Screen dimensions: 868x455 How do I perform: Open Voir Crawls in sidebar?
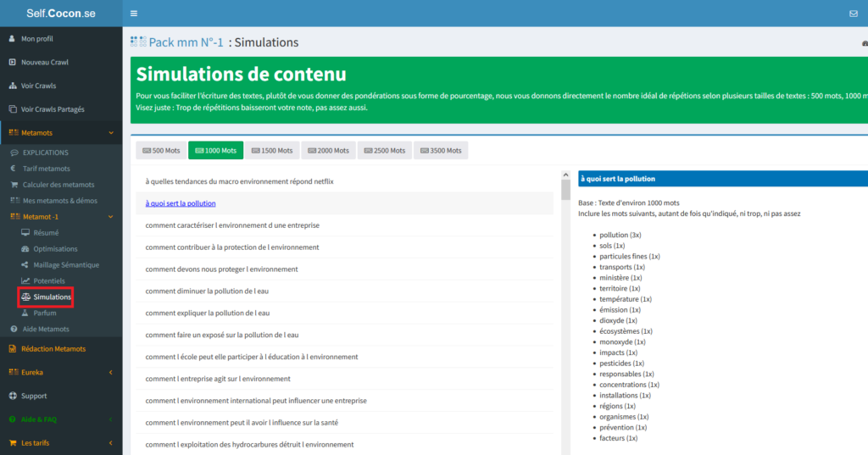click(x=38, y=86)
